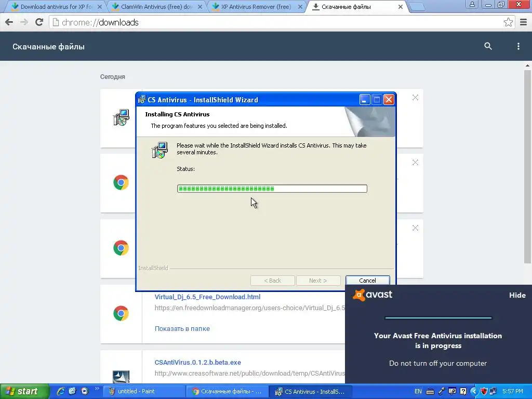Click the 5:57 PM system clock
Viewport: 532px width, 399px height.
point(513,391)
